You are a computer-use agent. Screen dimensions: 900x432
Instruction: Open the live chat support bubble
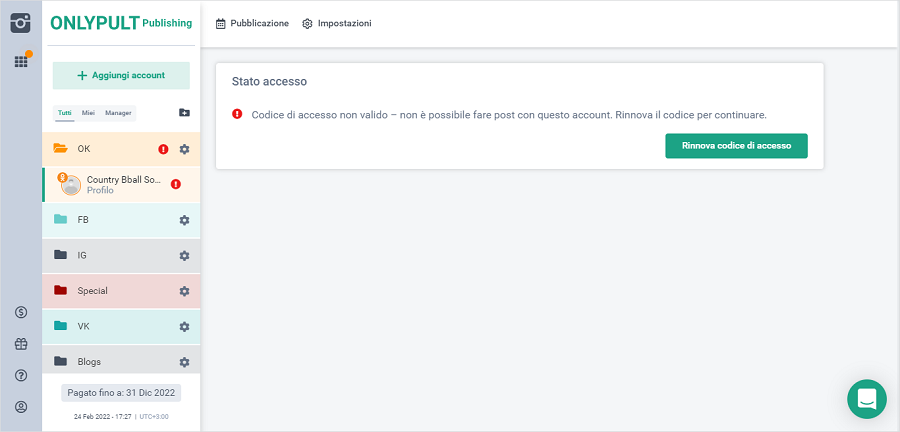click(x=866, y=399)
